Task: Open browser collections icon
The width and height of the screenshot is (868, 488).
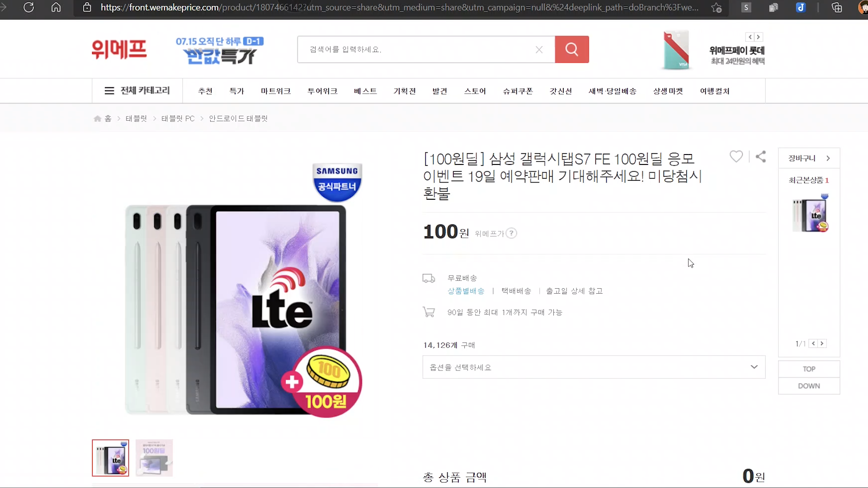Action: (x=837, y=8)
